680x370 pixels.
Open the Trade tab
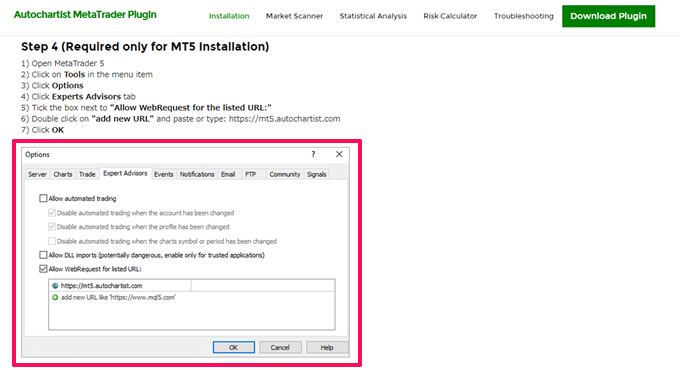(87, 174)
